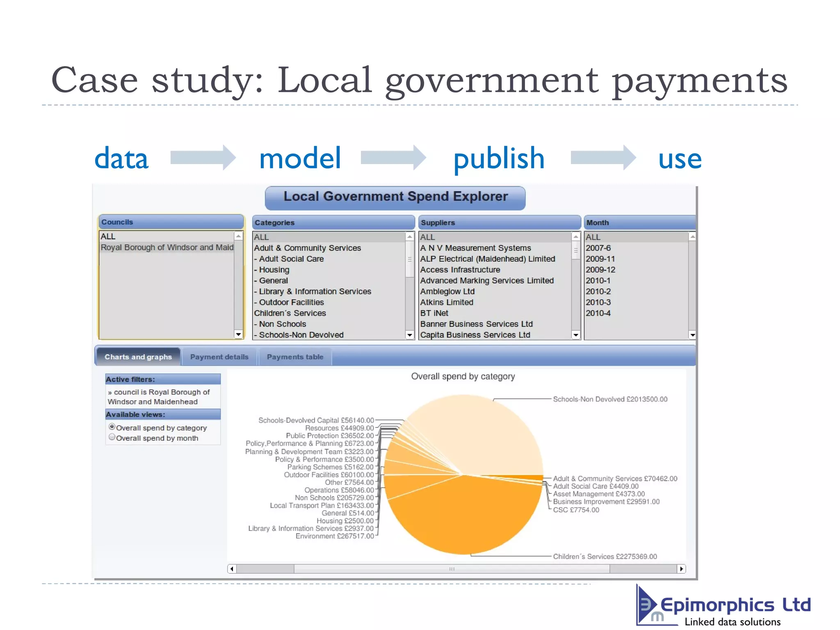The width and height of the screenshot is (840, 630).
Task: Click Councils list scroll-down arrow
Action: (238, 334)
